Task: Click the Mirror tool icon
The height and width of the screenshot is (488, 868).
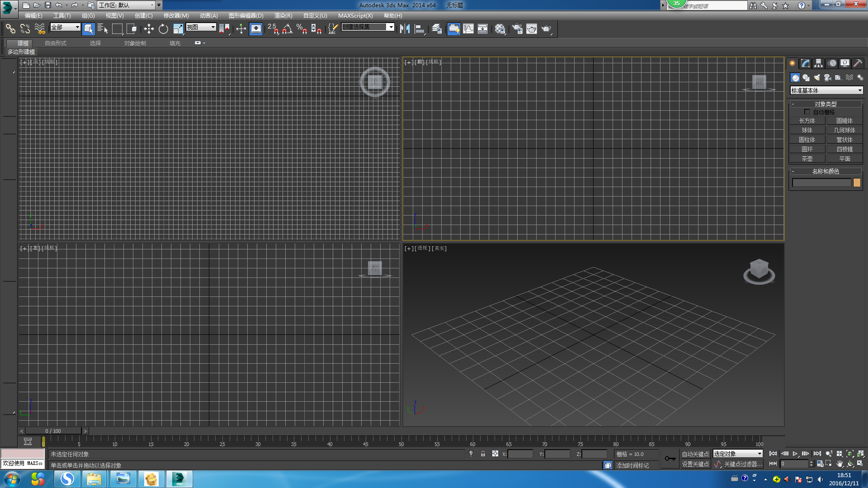Action: [x=405, y=29]
